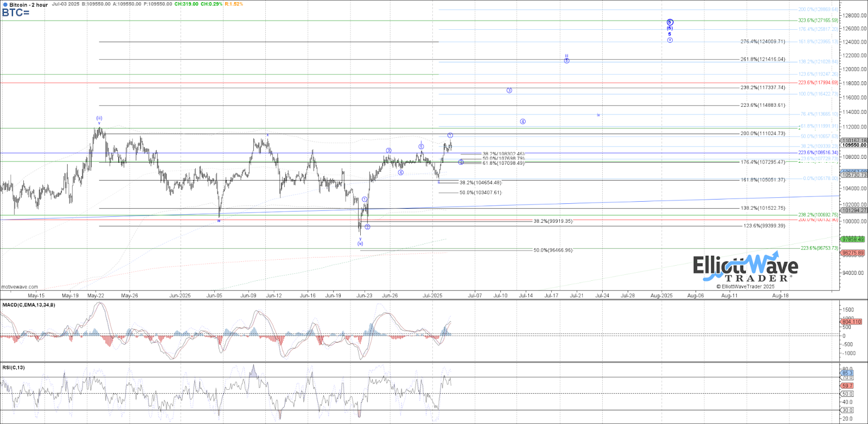Click the circled wave 1 label near 111024 line
Viewport: 868px width, 424px height.
click(x=450, y=135)
